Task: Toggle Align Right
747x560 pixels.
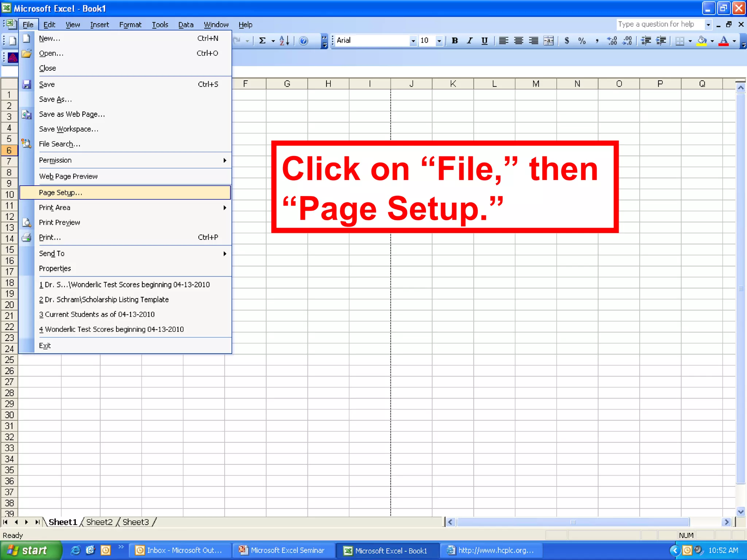Action: coord(533,40)
